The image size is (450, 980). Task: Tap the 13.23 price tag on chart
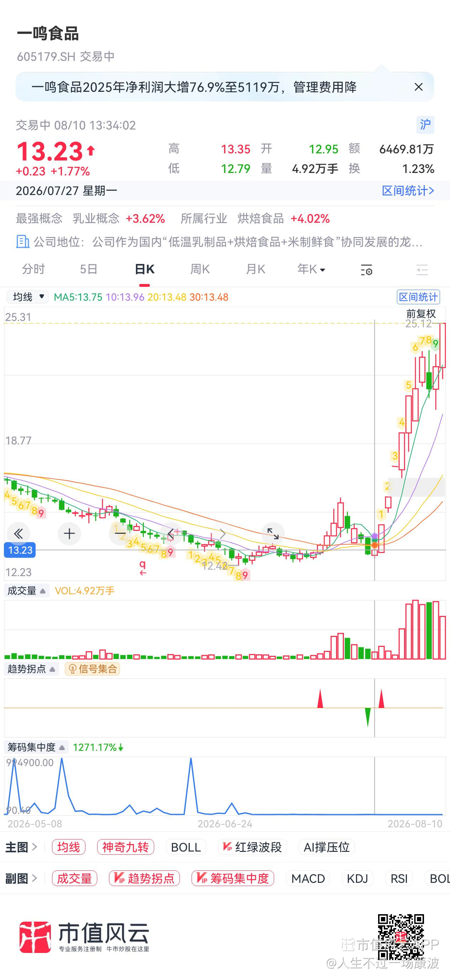20,550
